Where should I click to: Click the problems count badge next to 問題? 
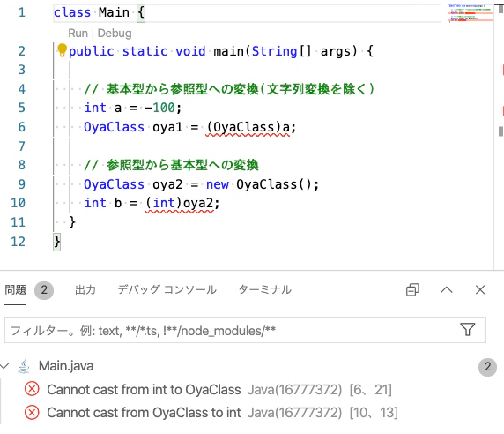44,290
